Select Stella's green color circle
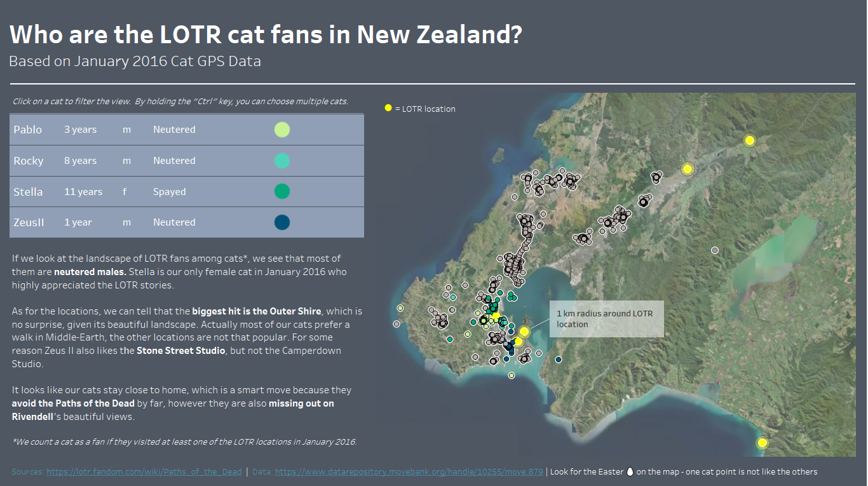This screenshot has height=486, width=868. coord(282,191)
